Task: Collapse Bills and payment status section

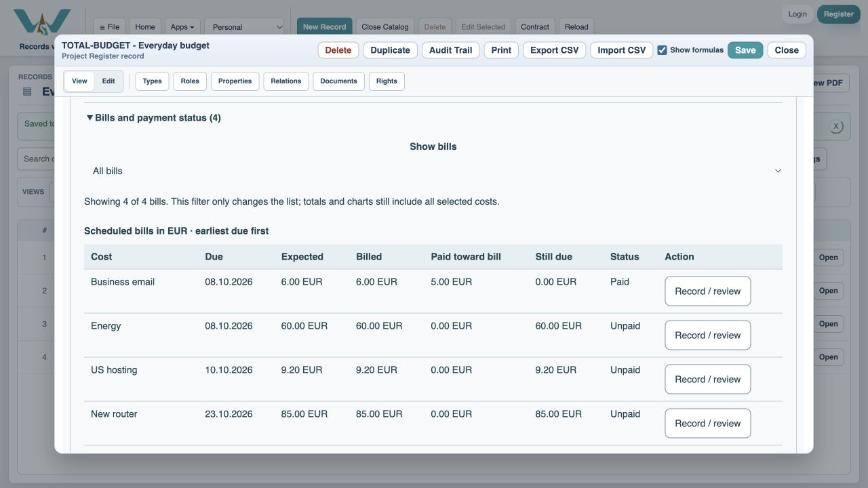Action: click(x=154, y=118)
